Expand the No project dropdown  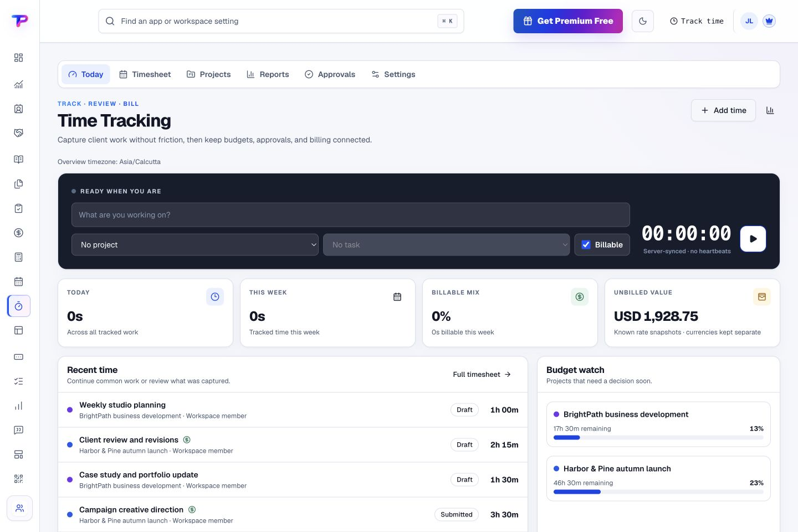click(x=195, y=244)
